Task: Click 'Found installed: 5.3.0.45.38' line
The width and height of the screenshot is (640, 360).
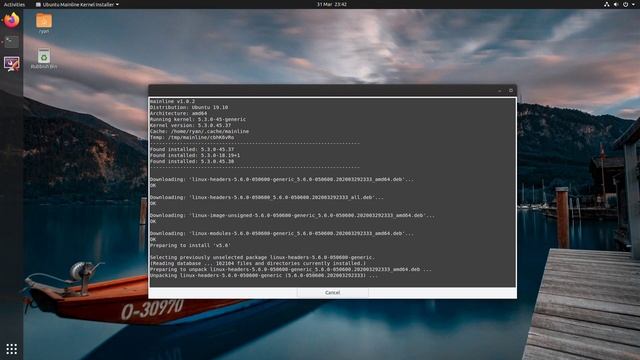Action: 192,162
